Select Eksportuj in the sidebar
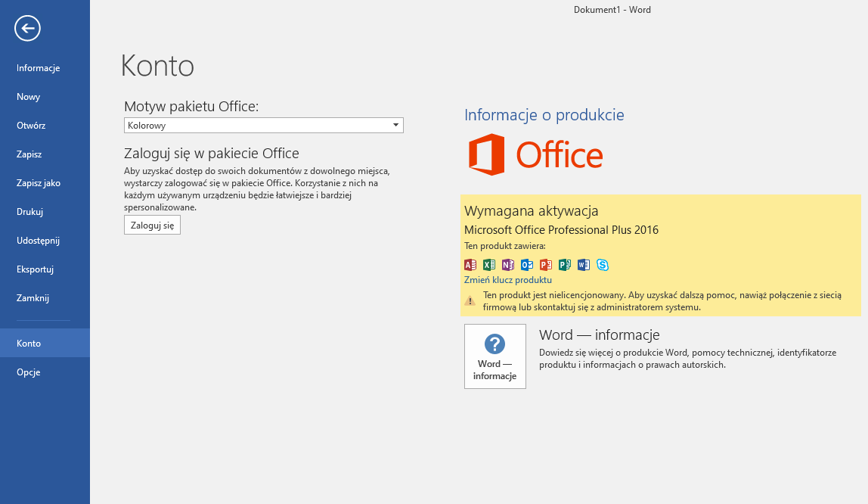Screen dimensions: 868x504 (45, 269)
